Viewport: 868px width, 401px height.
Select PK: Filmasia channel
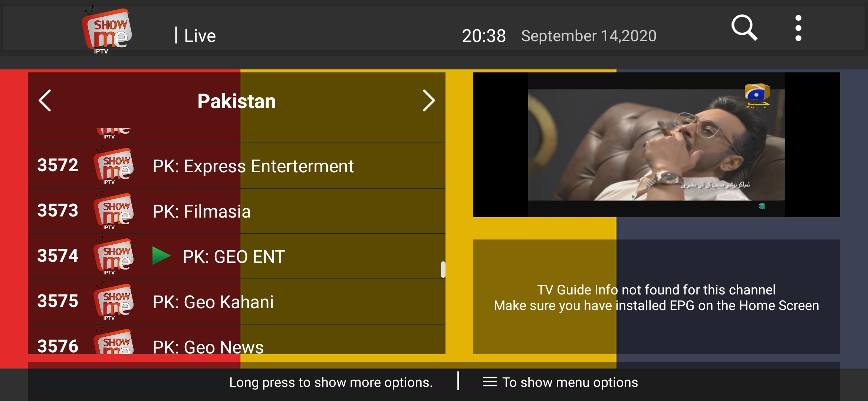[237, 211]
